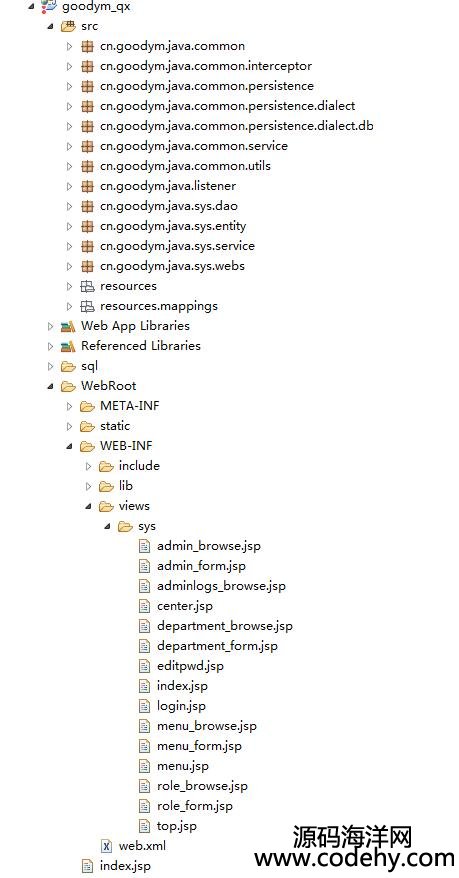Click the web.xml file icon
This screenshot has width=459, height=878.
(x=106, y=846)
